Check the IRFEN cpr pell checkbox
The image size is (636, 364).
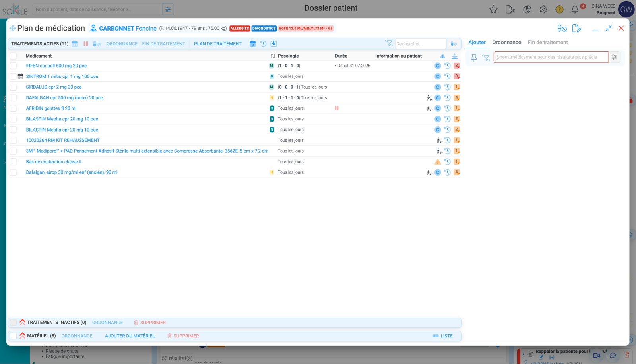[14, 66]
